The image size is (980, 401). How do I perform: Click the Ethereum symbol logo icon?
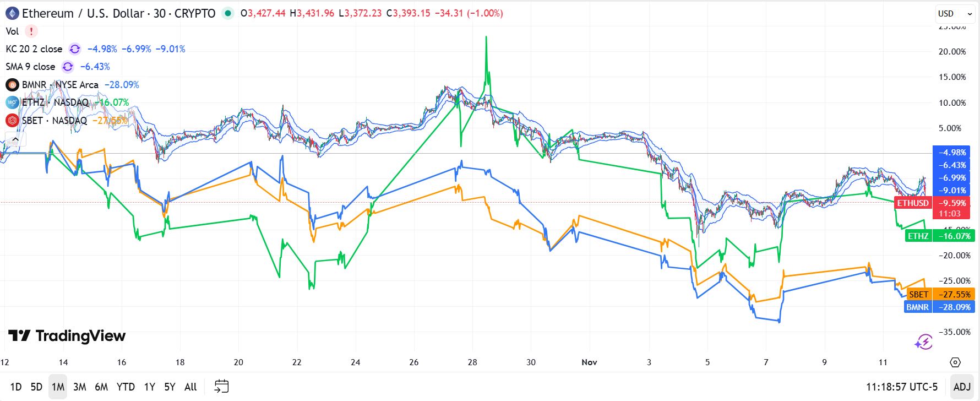point(12,13)
